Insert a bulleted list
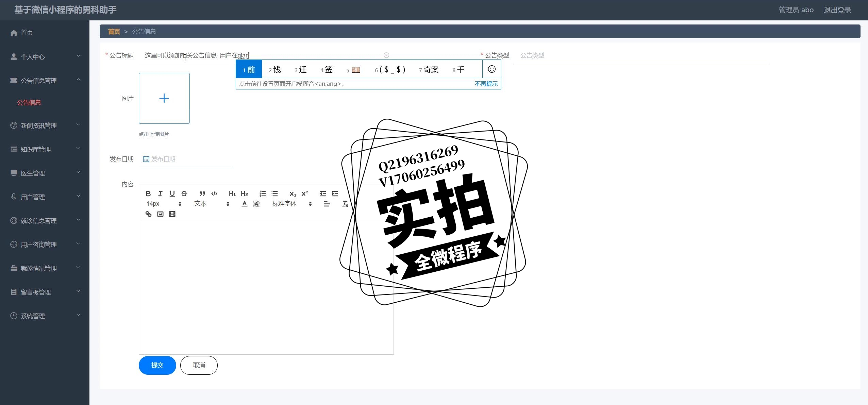This screenshot has height=405, width=868. coord(274,194)
